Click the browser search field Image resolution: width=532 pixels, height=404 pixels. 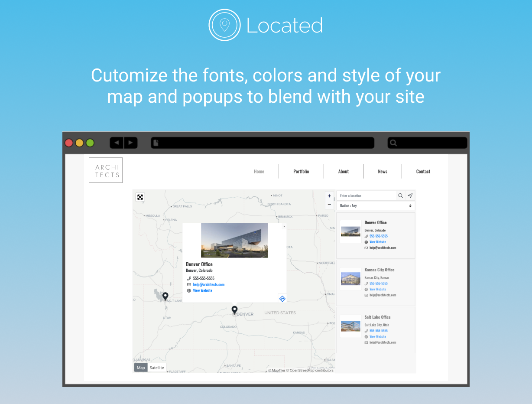427,143
